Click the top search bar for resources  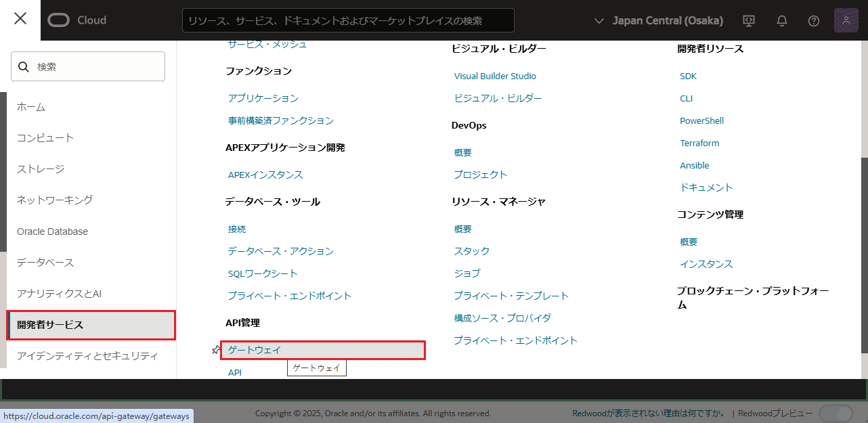click(x=348, y=20)
